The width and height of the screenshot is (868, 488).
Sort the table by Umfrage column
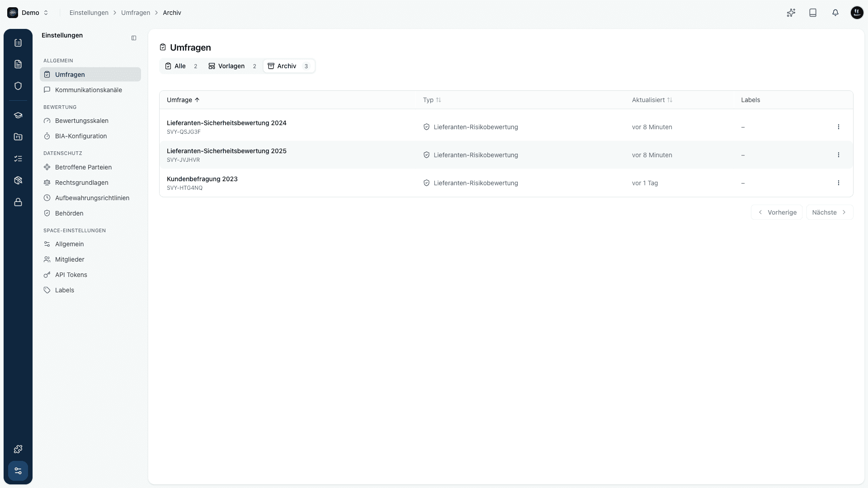click(x=183, y=100)
